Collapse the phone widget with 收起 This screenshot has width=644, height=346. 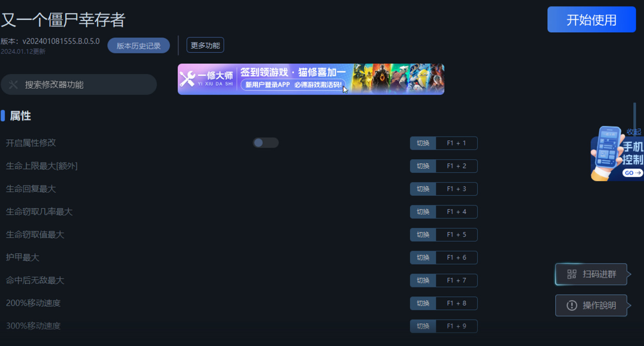point(634,132)
